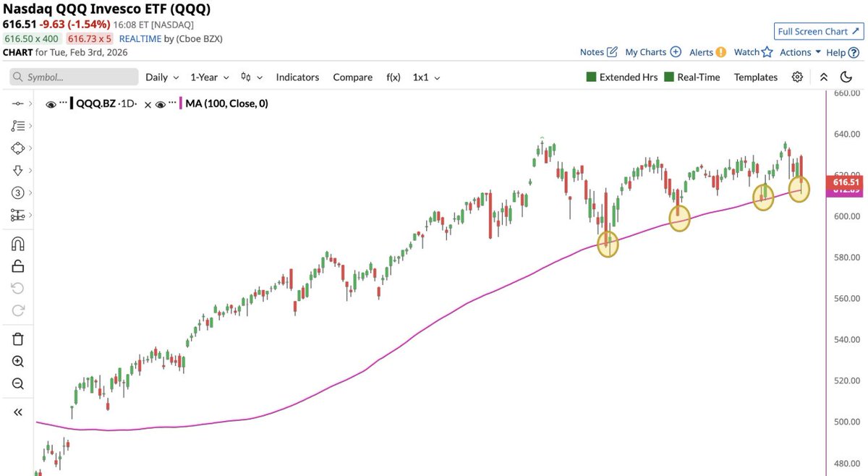
Task: Open the candlestick chart type dropdown
Action: pos(251,77)
